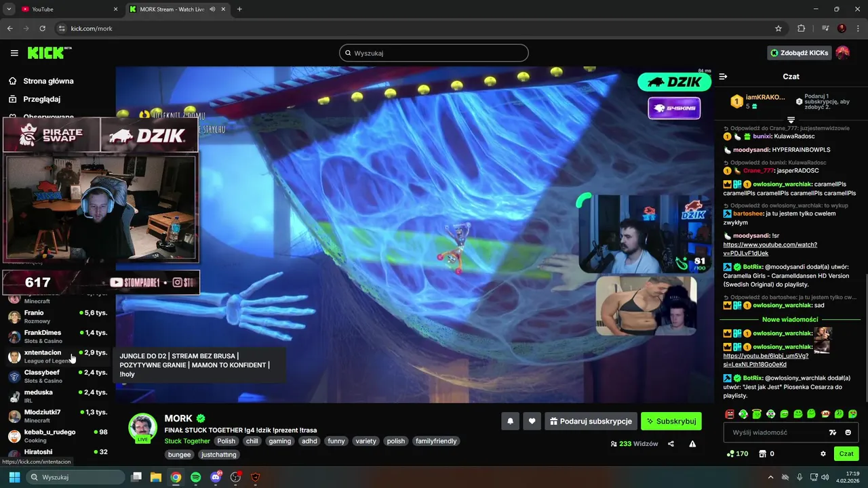Reload the page

point(42,28)
